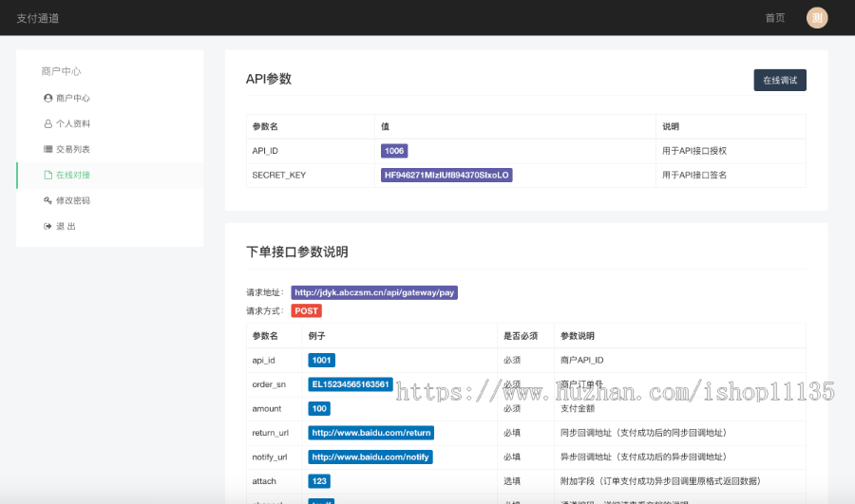The image size is (855, 504).
Task: Click the list icon beside 交易列表
Action: (48, 149)
